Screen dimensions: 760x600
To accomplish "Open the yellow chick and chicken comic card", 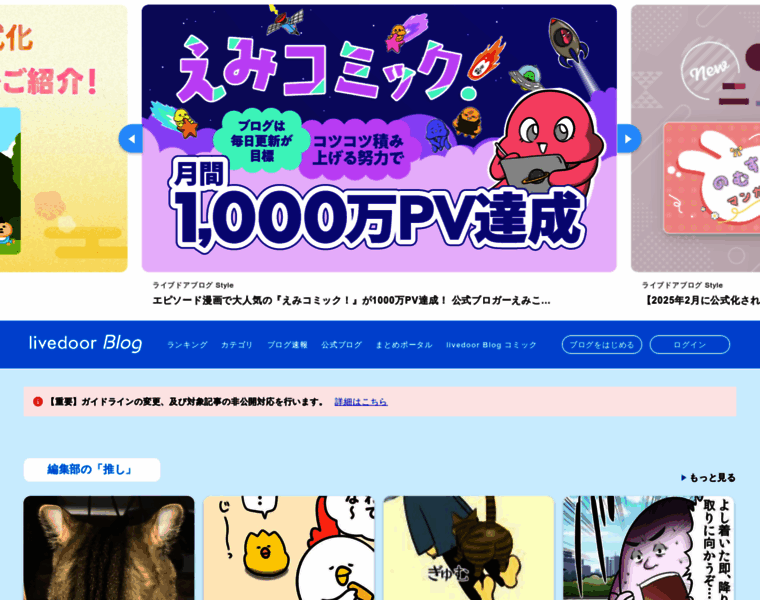I will [x=289, y=548].
